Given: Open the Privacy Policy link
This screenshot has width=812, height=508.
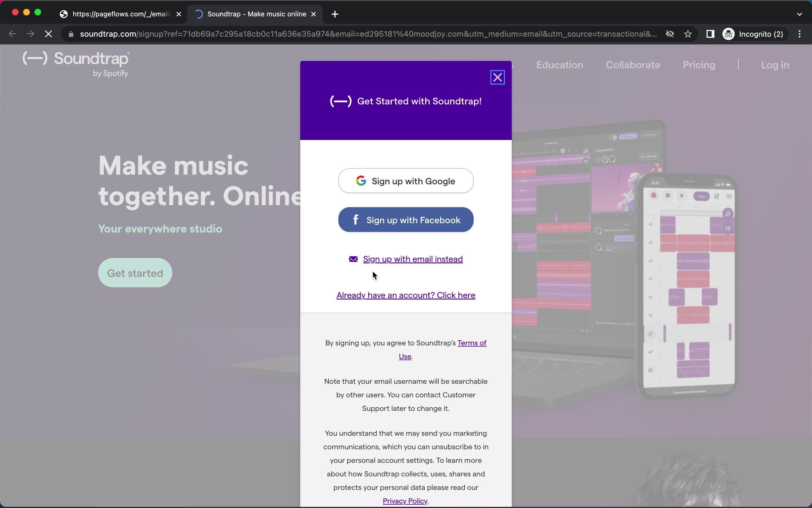Looking at the screenshot, I should pos(405,501).
